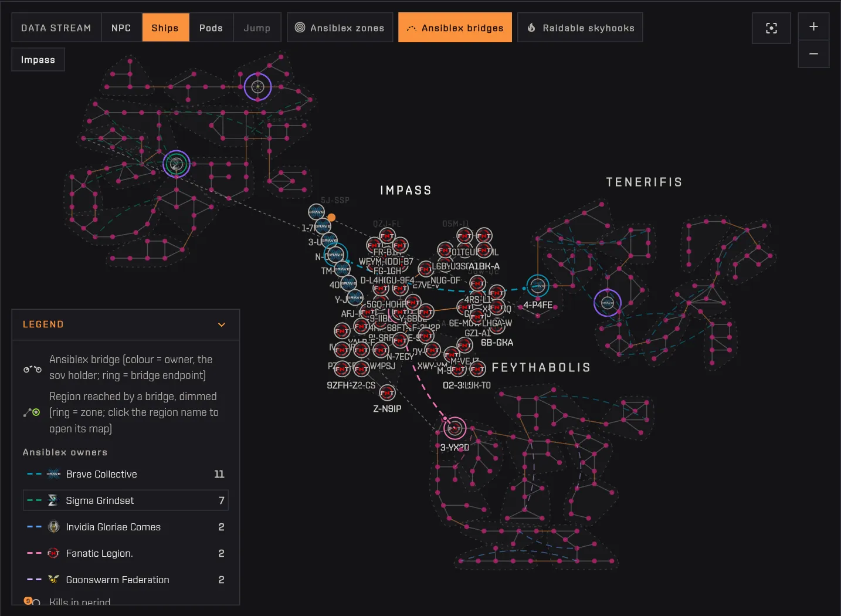Open the Tenerifis region map
Image resolution: width=841 pixels, height=616 pixels.
644,182
